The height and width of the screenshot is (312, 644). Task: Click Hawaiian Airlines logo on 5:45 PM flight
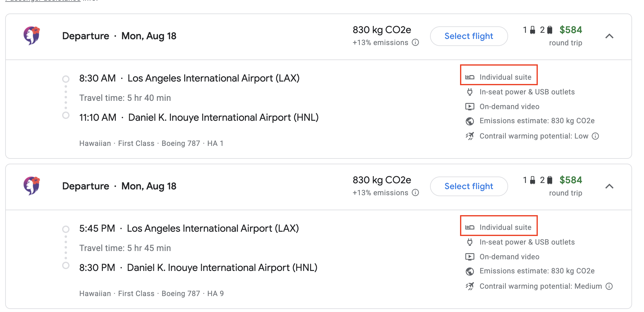pos(32,186)
